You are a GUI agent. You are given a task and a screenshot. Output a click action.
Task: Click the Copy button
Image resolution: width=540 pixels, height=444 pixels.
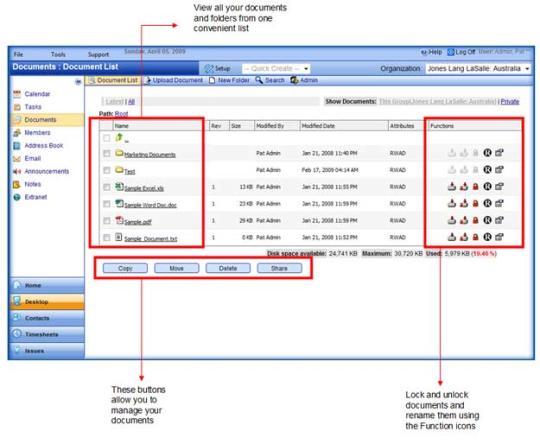125,268
